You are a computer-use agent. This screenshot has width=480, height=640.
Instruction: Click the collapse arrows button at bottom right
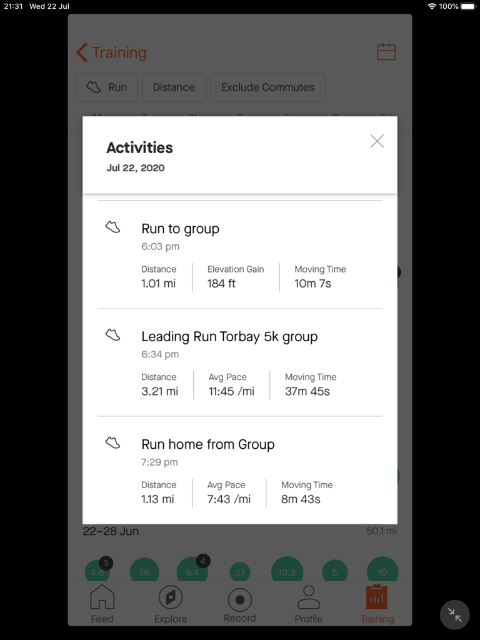[455, 615]
